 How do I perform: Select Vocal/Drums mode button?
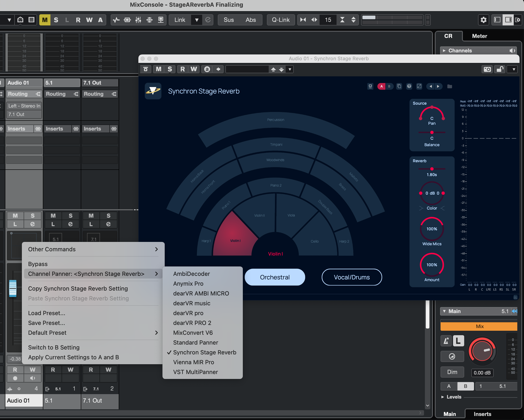tap(351, 277)
